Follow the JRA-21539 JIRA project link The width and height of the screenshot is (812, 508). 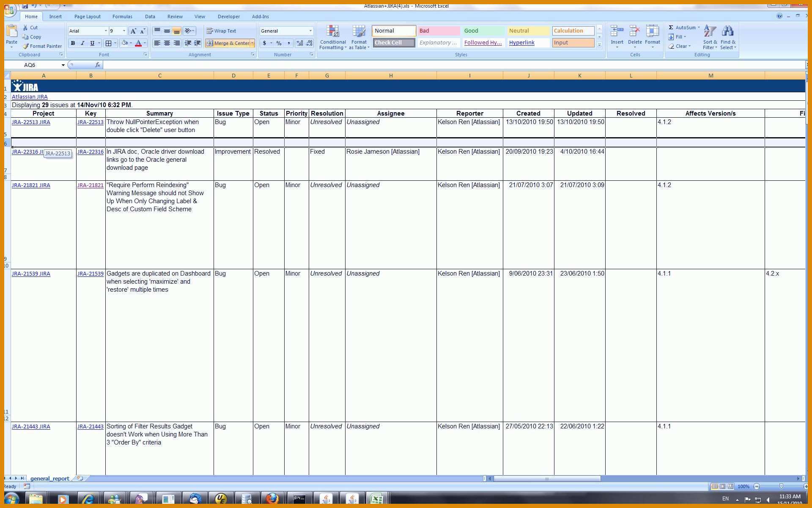coord(31,273)
